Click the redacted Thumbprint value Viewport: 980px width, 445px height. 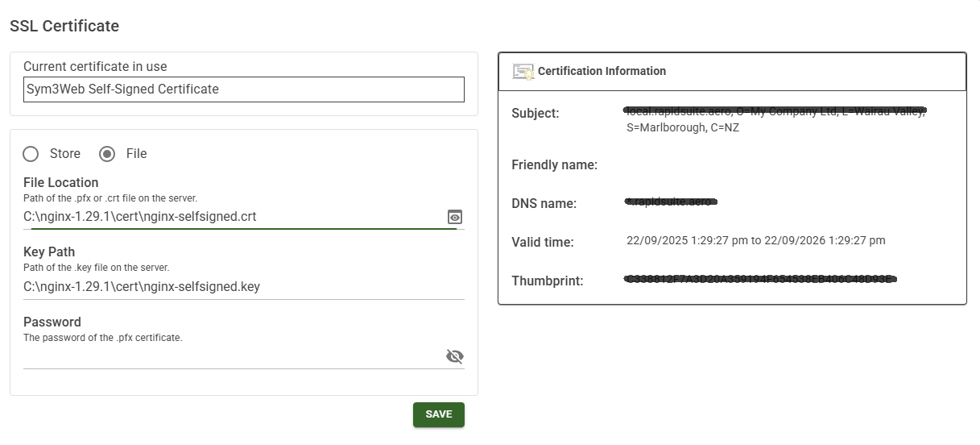(760, 280)
